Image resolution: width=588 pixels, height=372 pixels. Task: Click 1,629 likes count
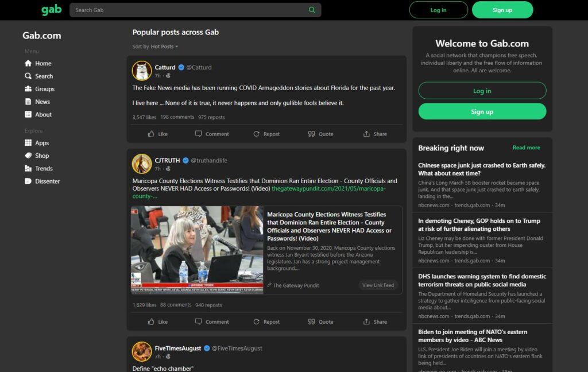(144, 305)
